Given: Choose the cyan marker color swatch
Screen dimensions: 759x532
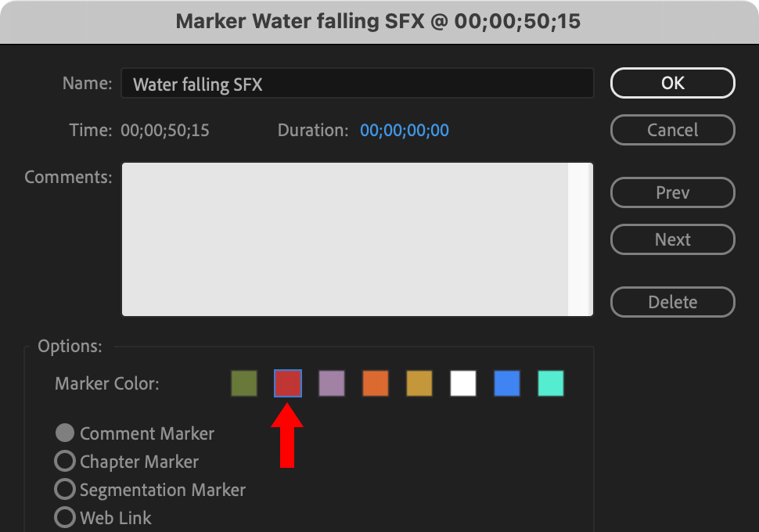Looking at the screenshot, I should 551,383.
